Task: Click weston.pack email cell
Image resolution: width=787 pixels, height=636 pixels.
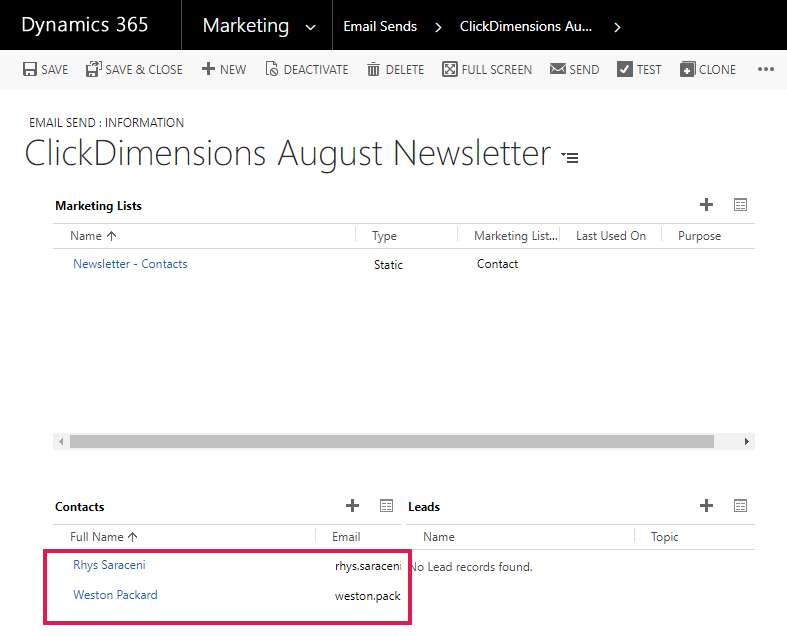Action: click(x=368, y=596)
